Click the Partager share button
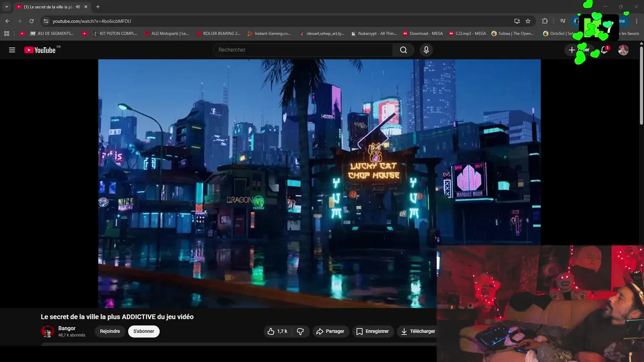Screen dimensions: 644x362 tap(330, 331)
